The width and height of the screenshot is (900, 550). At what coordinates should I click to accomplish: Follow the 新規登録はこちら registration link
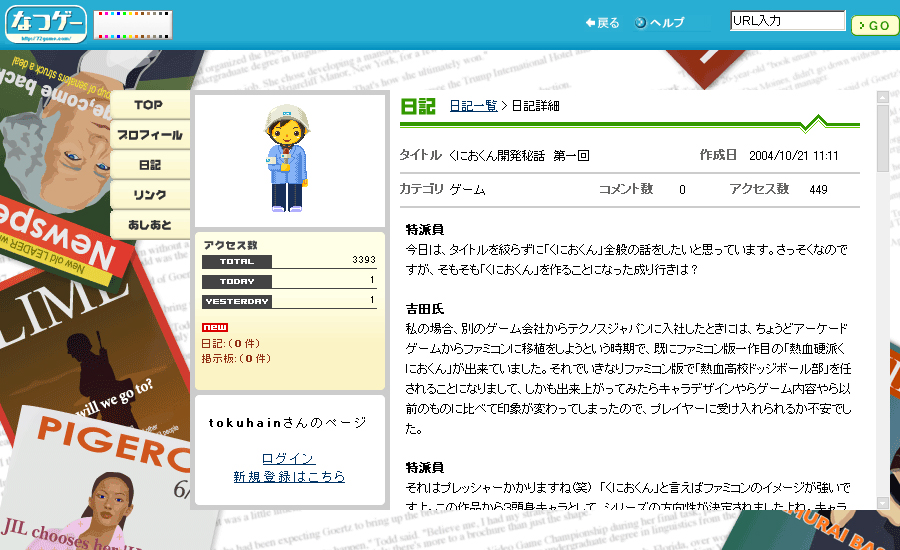click(x=288, y=476)
